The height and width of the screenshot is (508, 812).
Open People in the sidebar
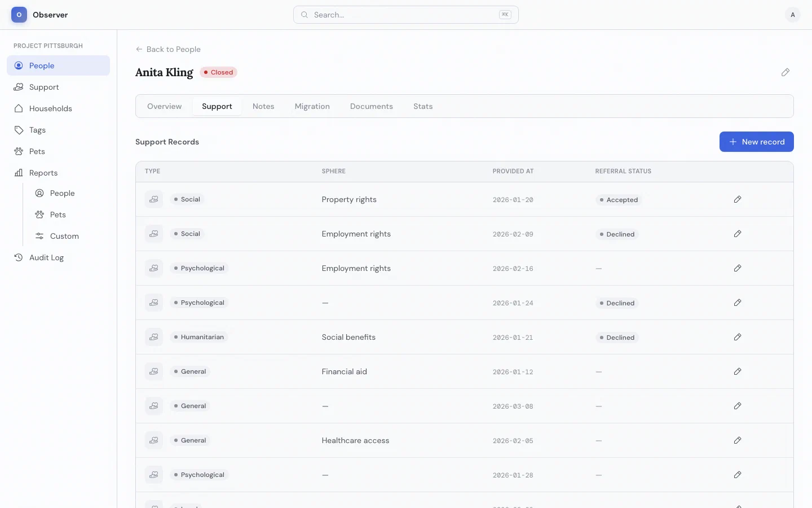(x=58, y=65)
